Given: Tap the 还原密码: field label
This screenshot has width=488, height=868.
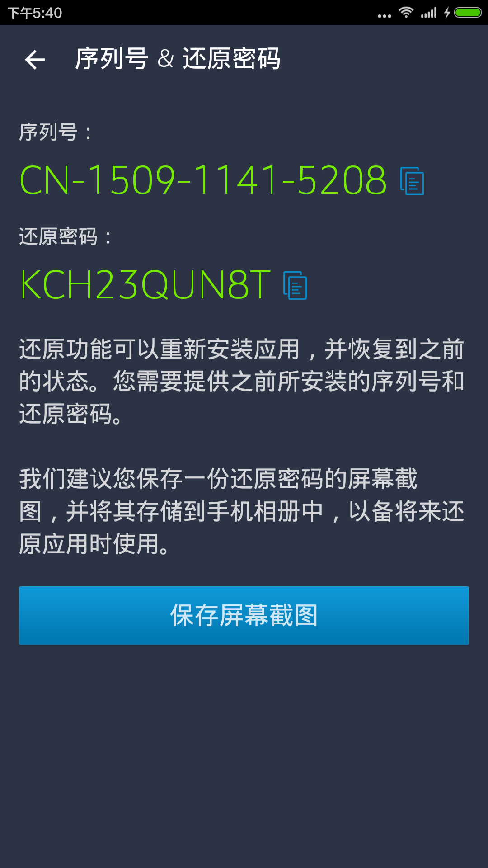Looking at the screenshot, I should (x=65, y=237).
